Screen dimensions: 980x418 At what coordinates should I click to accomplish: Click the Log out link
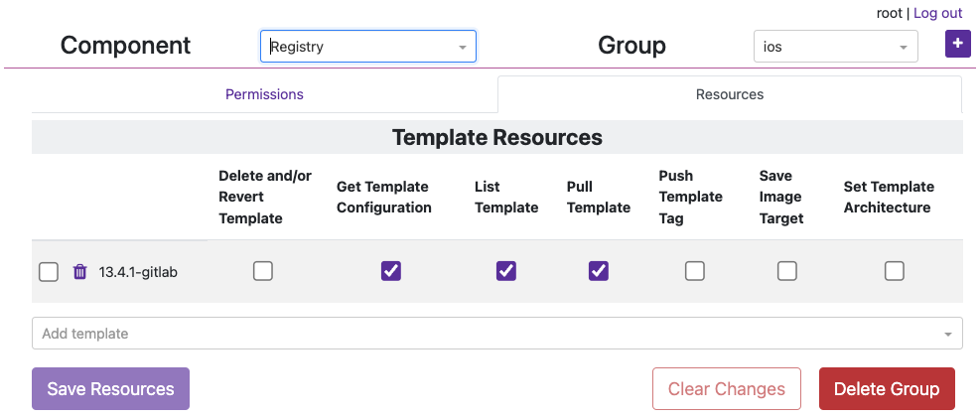pyautogui.click(x=938, y=13)
